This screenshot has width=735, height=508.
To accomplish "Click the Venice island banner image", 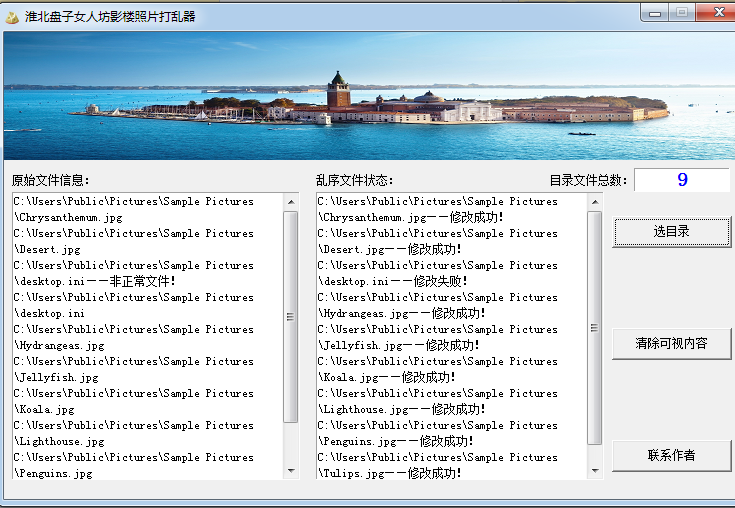I will tap(369, 96).
